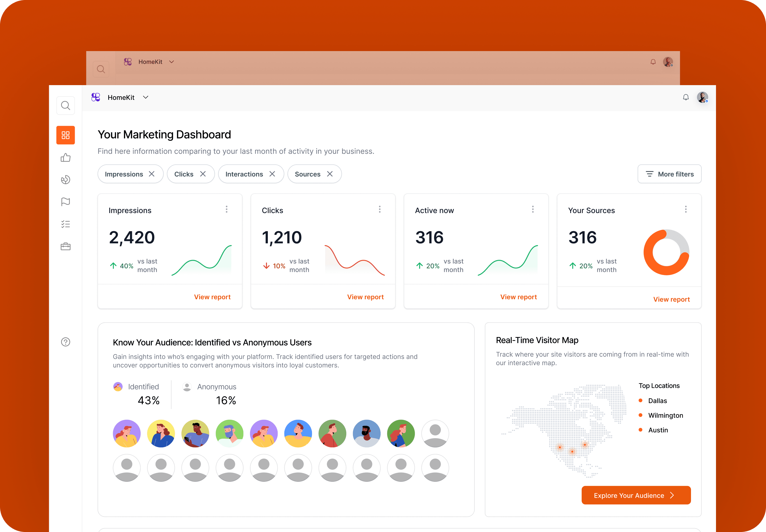Open the thumbs-up icon in the sidebar
Image resolution: width=766 pixels, height=532 pixels.
[x=65, y=157]
